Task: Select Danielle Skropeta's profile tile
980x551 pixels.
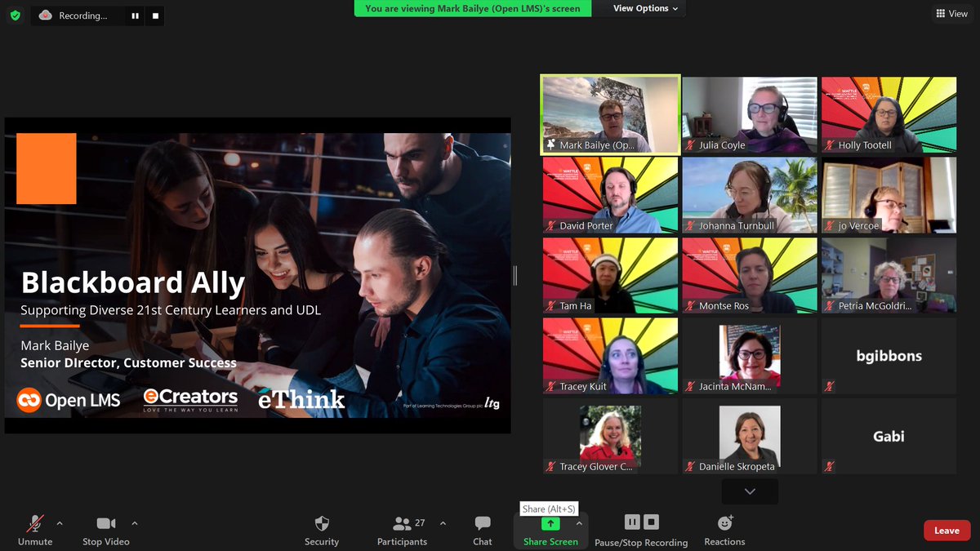Action: coord(750,436)
